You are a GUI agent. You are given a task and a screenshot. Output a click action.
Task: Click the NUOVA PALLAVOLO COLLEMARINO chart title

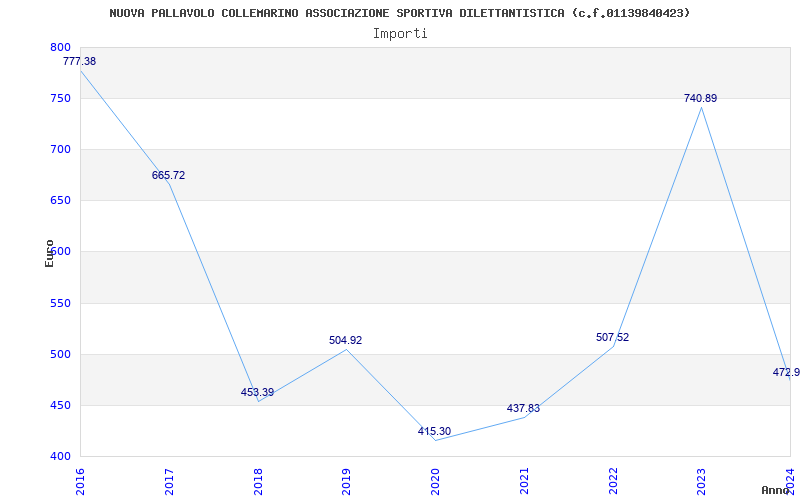click(x=400, y=13)
